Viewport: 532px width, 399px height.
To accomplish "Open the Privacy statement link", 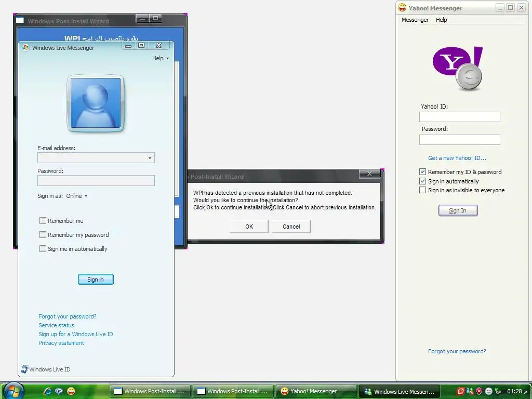I will coord(61,343).
